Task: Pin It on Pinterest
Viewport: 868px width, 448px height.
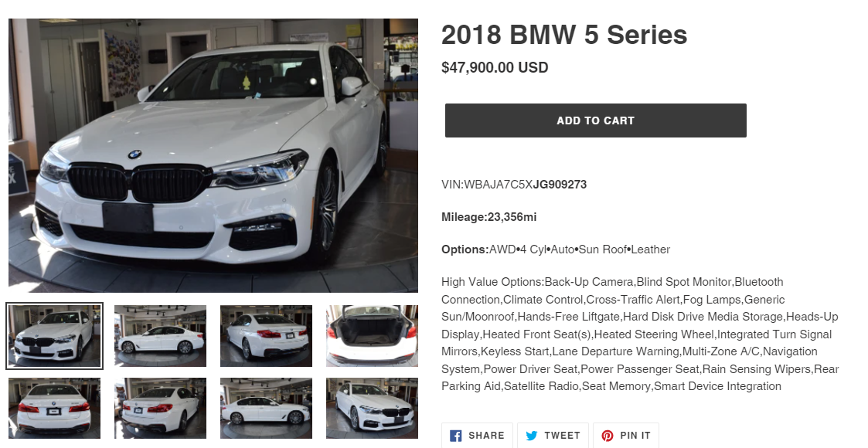Action: 626,436
